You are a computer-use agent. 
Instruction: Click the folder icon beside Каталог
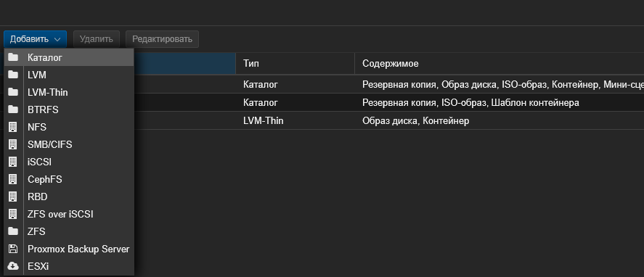click(x=13, y=57)
